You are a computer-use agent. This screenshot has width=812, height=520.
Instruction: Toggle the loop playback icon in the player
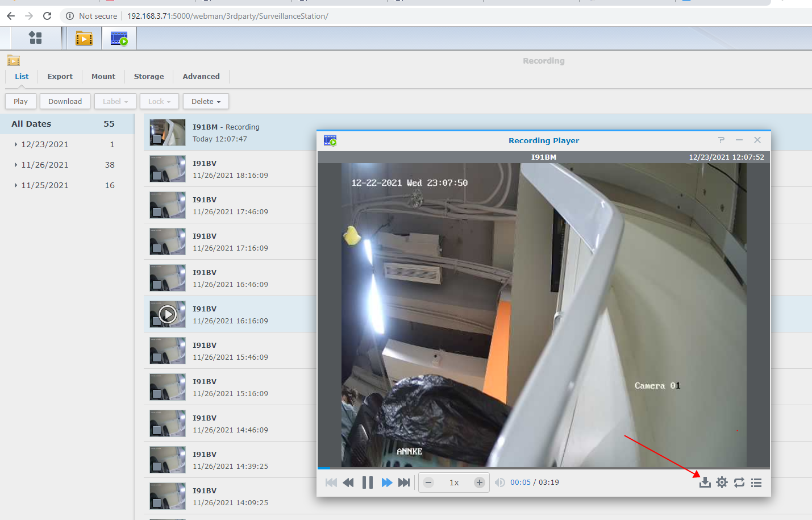[x=739, y=482]
